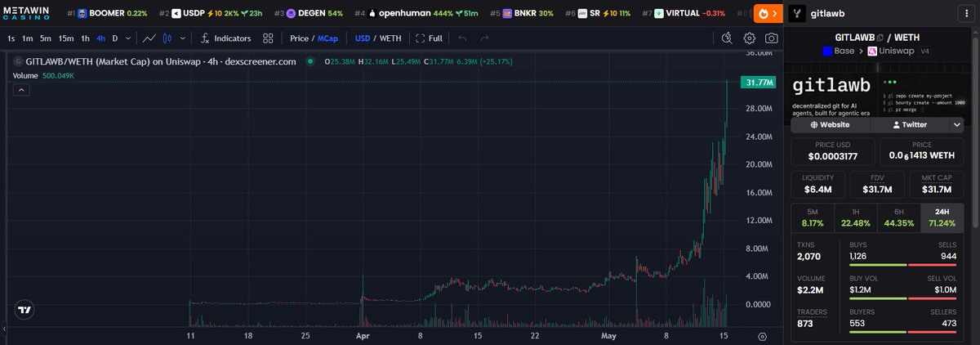This screenshot has height=345, width=980.
Task: Select the 1H stats period
Action: pos(857,217)
